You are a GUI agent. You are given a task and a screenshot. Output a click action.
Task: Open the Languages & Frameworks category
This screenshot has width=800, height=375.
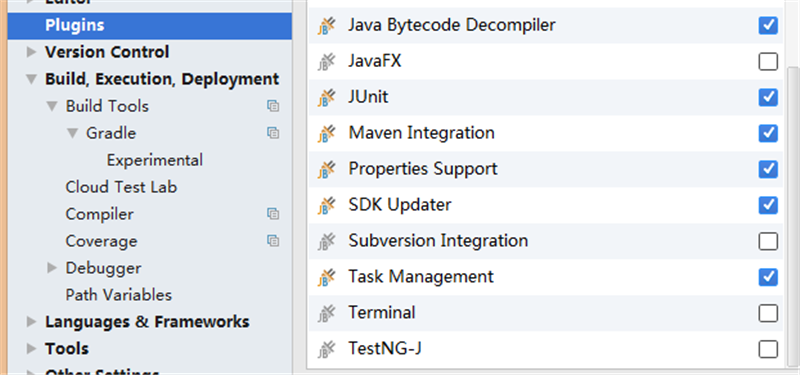147,321
